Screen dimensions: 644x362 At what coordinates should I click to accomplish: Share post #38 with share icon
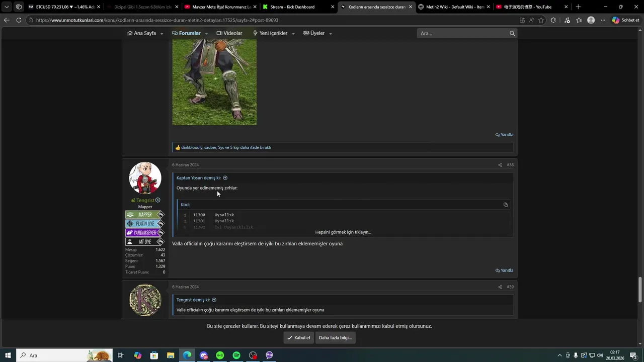click(x=500, y=165)
